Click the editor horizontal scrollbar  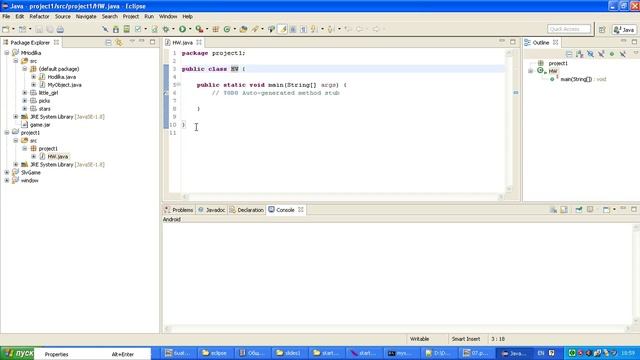343,197
